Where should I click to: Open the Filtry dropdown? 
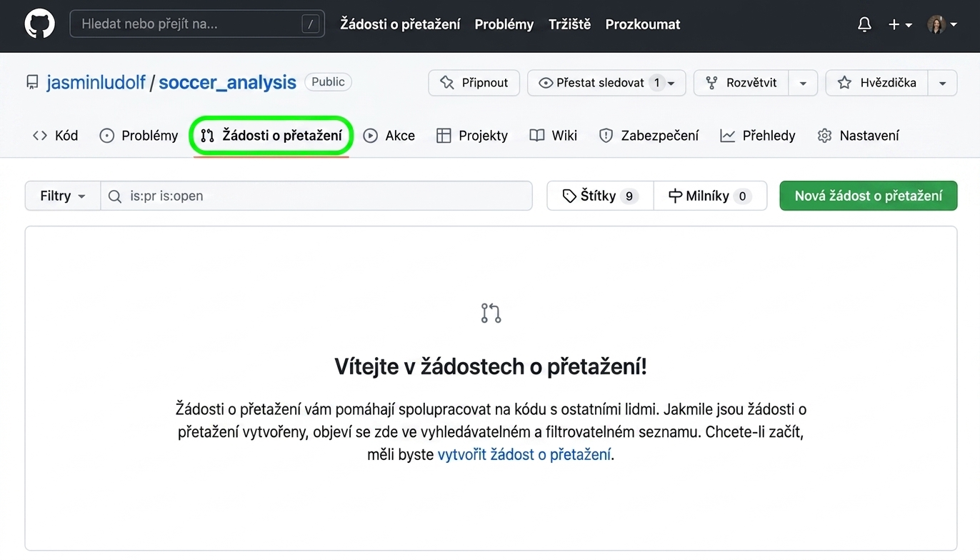[63, 196]
